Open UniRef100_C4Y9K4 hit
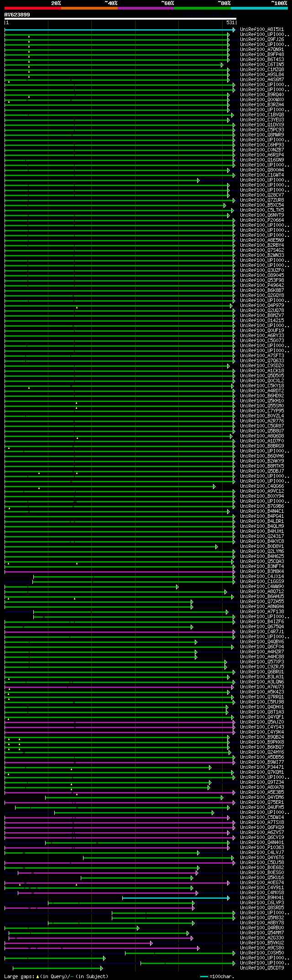The width and height of the screenshot is (292, 980). tap(262, 732)
